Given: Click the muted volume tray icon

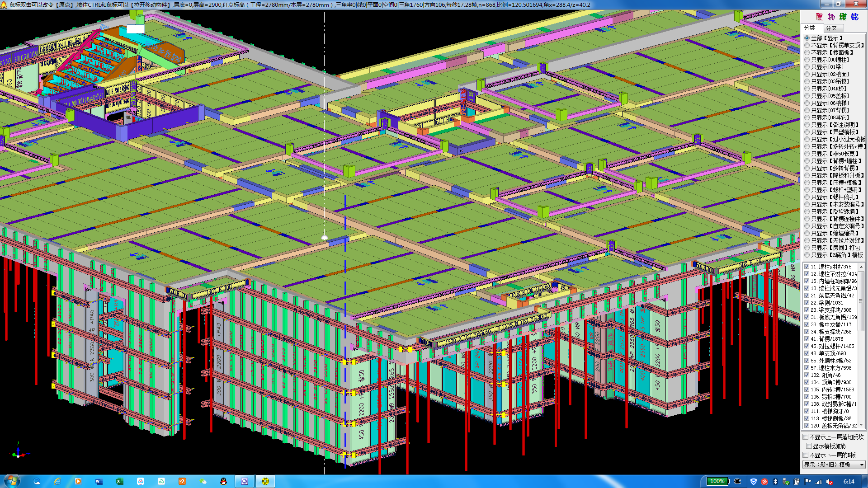Looking at the screenshot, I should coord(830,482).
